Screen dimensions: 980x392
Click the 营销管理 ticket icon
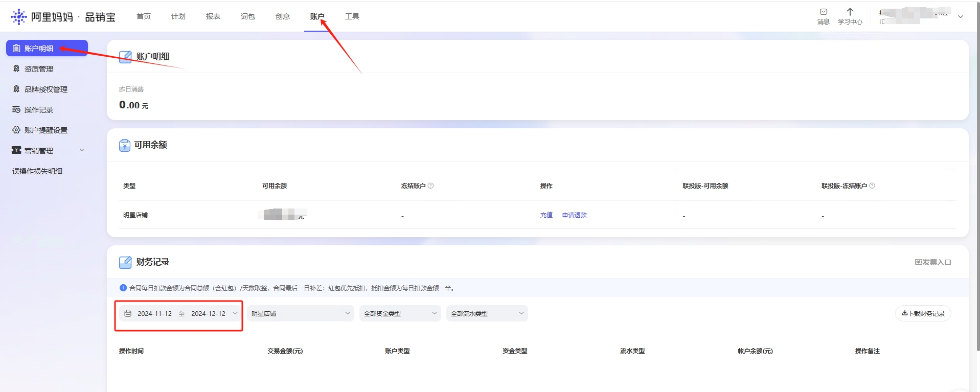pyautogui.click(x=16, y=150)
